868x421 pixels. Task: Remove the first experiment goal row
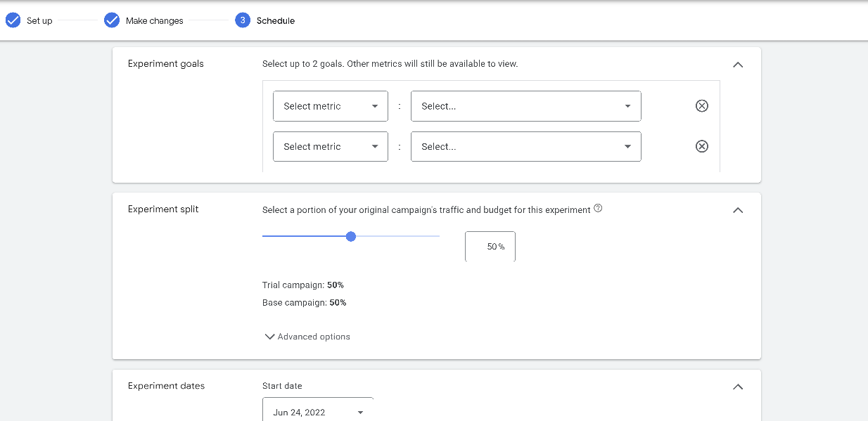pos(701,106)
